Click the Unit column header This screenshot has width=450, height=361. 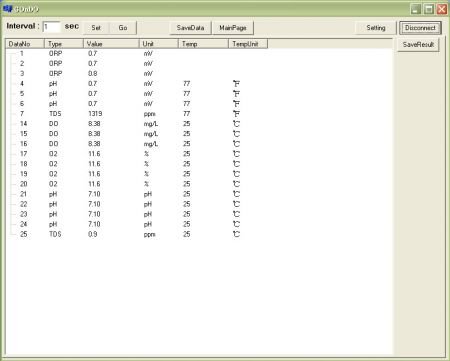pos(159,44)
